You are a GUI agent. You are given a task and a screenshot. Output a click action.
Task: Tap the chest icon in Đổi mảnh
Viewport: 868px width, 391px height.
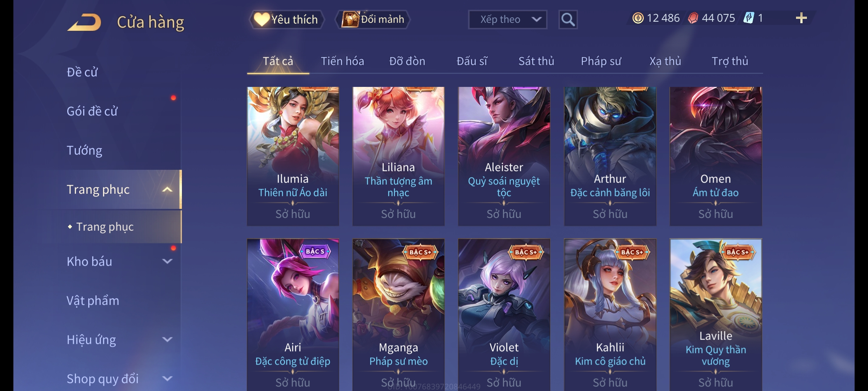coord(350,20)
